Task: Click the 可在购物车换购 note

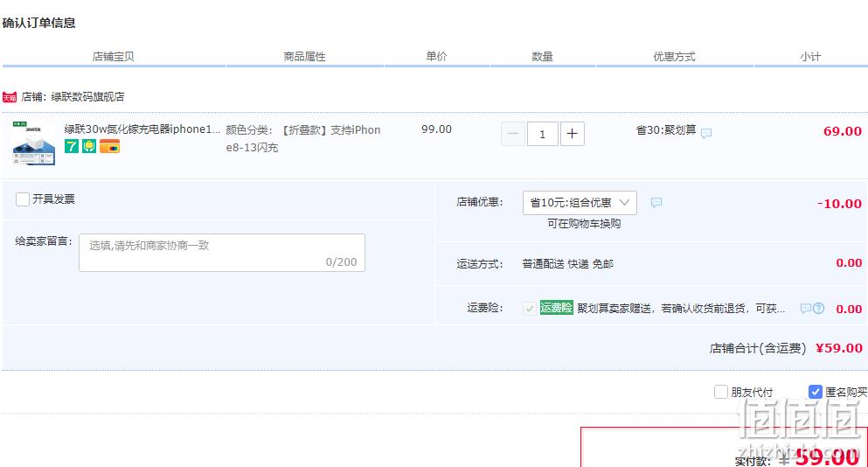Action: click(x=584, y=224)
